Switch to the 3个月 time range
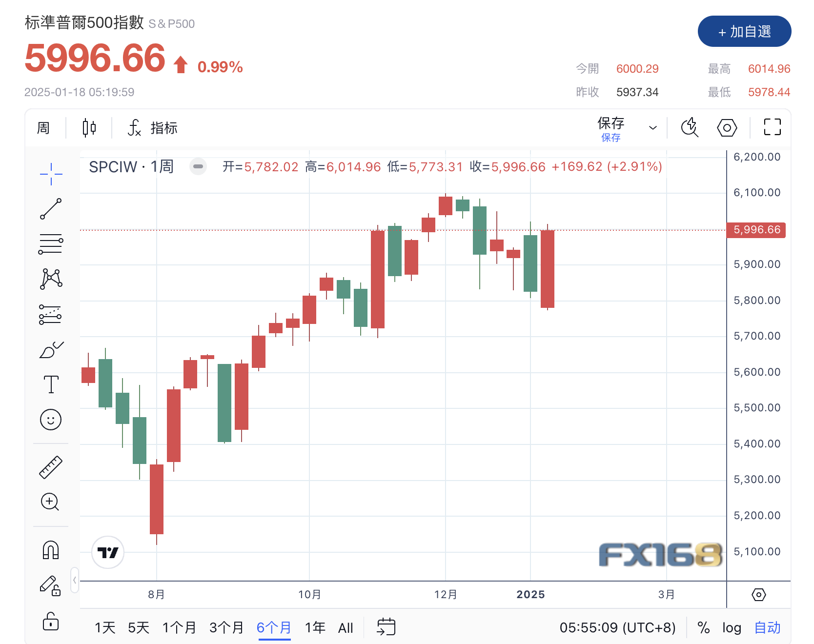Image resolution: width=814 pixels, height=644 pixels. point(226,627)
